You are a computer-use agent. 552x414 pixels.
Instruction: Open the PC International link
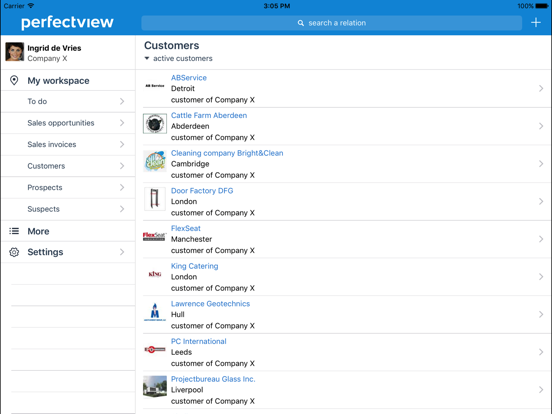tap(199, 341)
